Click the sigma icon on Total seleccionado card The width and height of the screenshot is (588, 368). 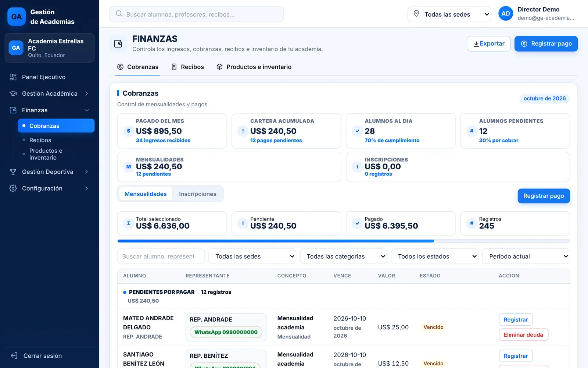coord(128,223)
